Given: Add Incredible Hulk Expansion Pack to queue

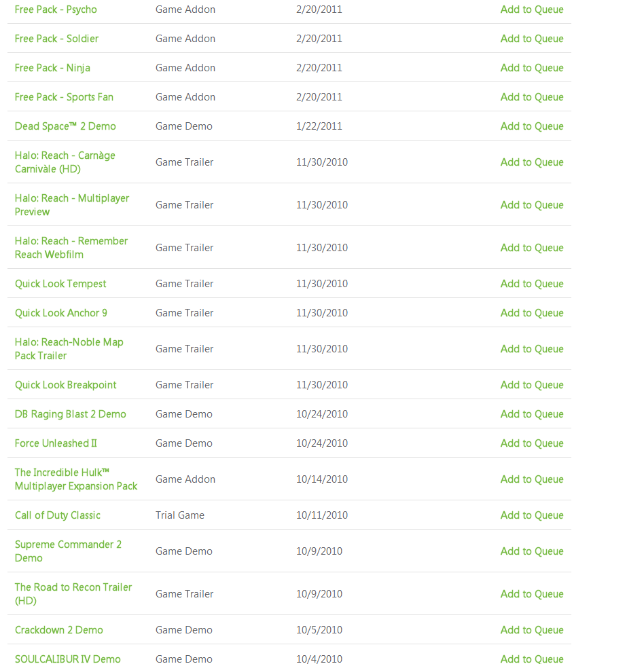Looking at the screenshot, I should point(532,479).
